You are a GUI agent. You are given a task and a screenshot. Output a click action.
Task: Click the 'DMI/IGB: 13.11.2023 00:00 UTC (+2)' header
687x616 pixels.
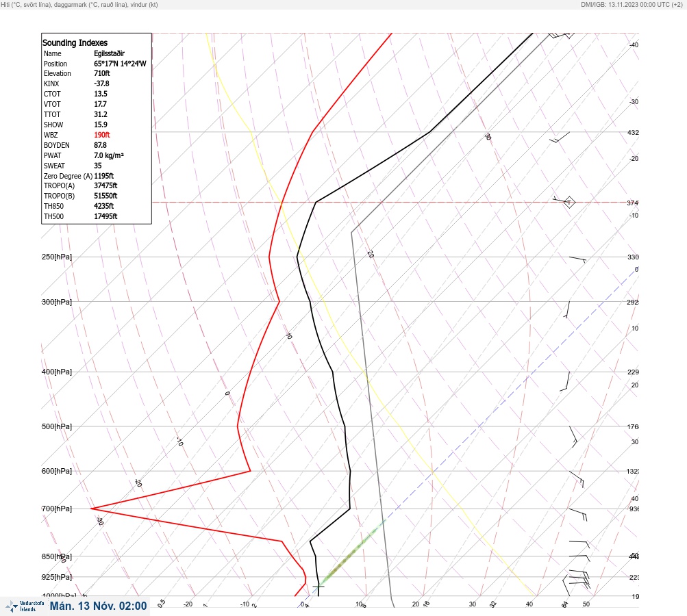pos(632,4)
